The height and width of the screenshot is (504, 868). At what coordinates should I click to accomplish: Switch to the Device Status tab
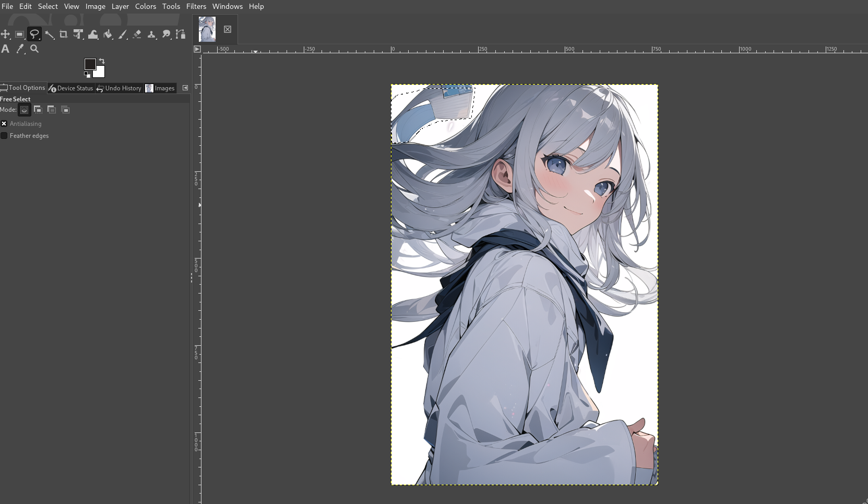pyautogui.click(x=71, y=88)
